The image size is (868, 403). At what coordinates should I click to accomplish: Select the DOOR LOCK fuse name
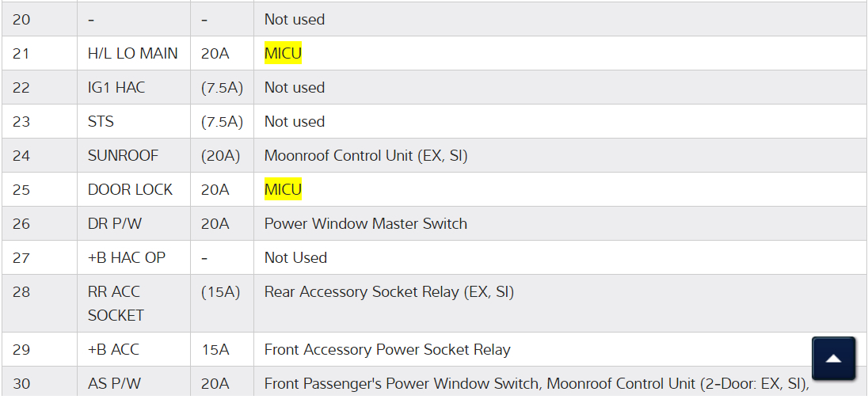[130, 190]
